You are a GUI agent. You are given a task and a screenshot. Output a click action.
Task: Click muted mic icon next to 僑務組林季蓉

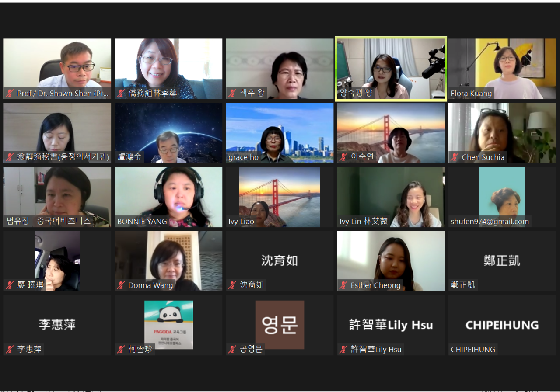[x=121, y=94]
